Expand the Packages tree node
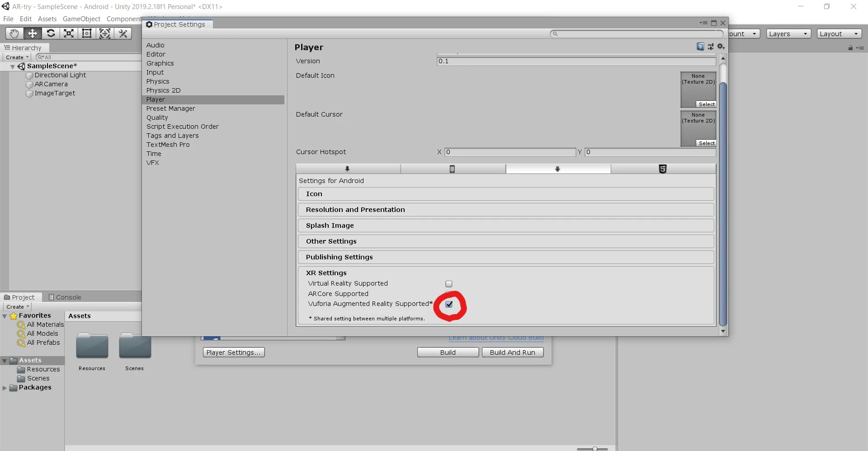Screen dimensions: 868x451 [x=5, y=388]
